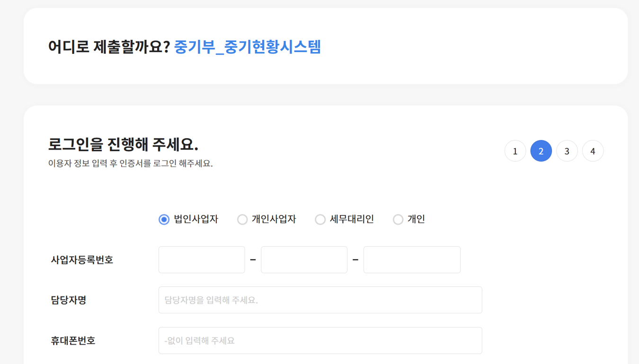The height and width of the screenshot is (364, 639).
Task: Pick the 개인 radio button
Action: [x=398, y=219]
